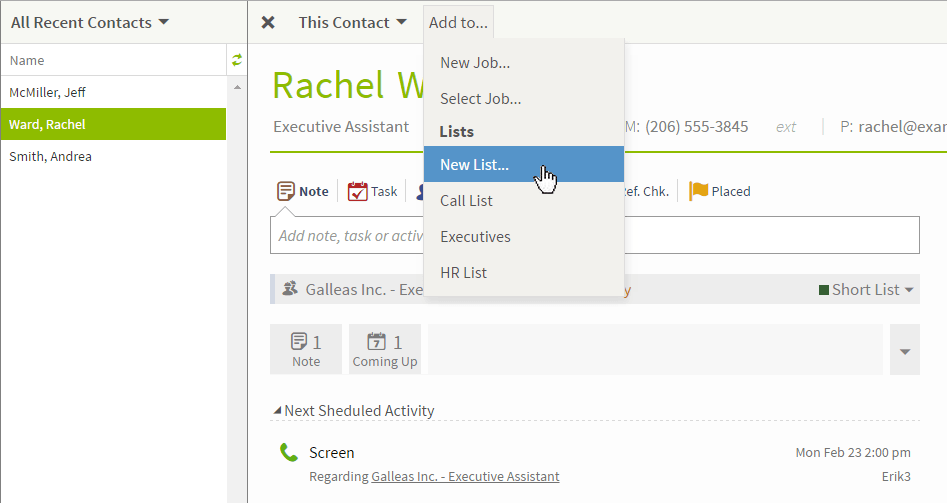Viewport: 947px width, 503px height.
Task: Click the green refresh contacts icon
Action: (237, 60)
